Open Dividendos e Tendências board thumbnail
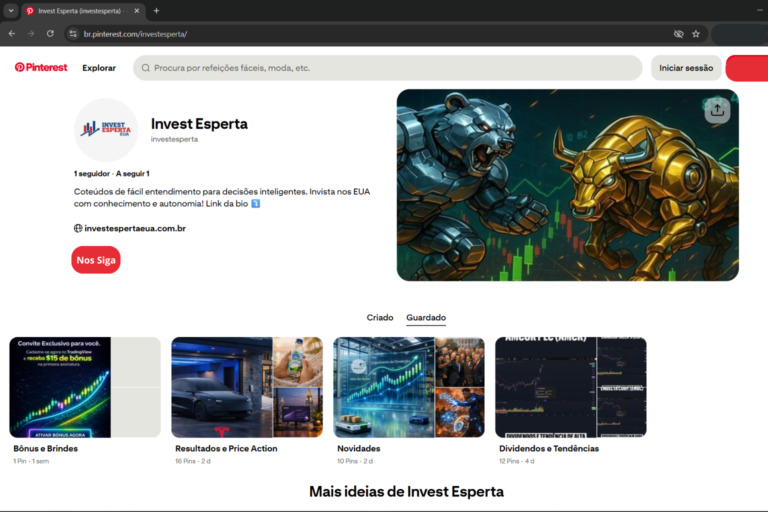 (571, 387)
